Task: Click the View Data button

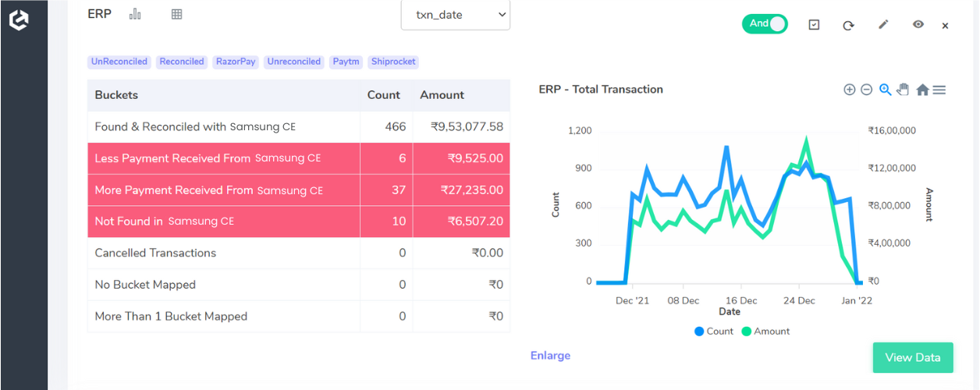Action: (x=912, y=357)
